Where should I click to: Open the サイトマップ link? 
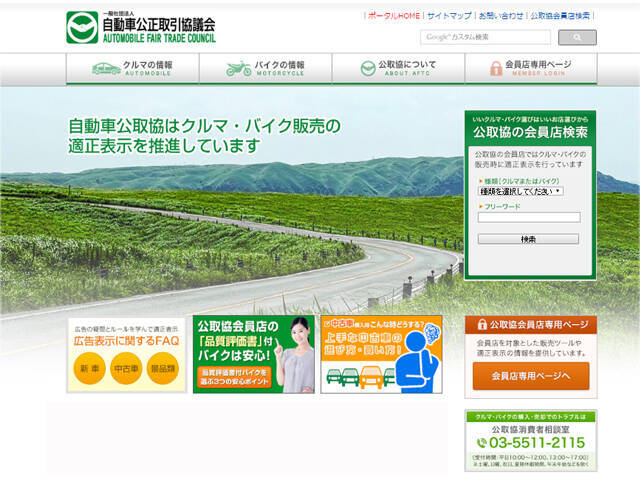pos(449,16)
